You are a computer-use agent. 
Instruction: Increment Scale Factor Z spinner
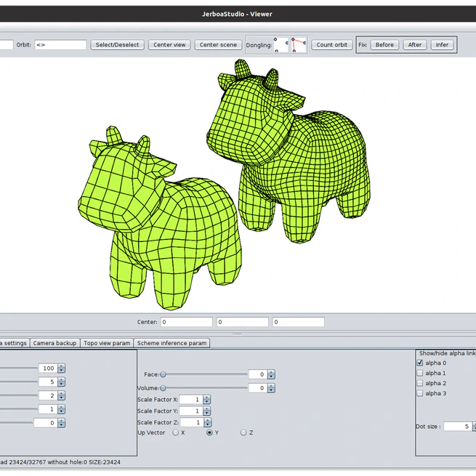coord(208,420)
